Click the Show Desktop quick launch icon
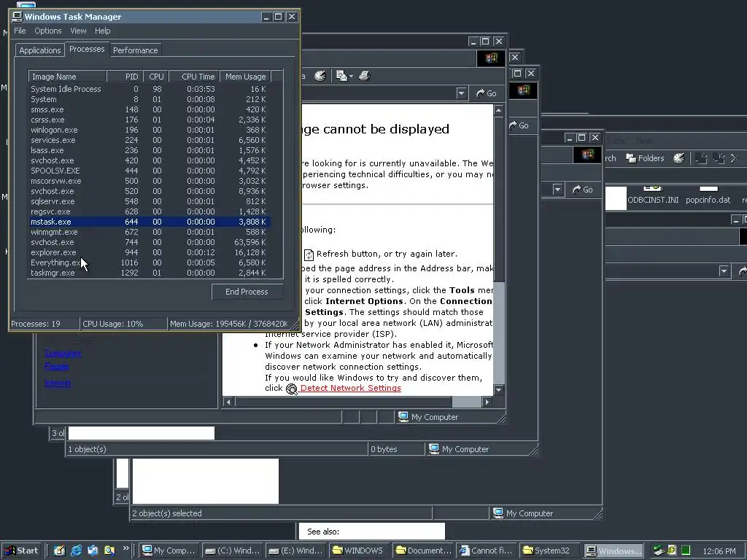Screen dimensions: 747x560 [x=60, y=551]
